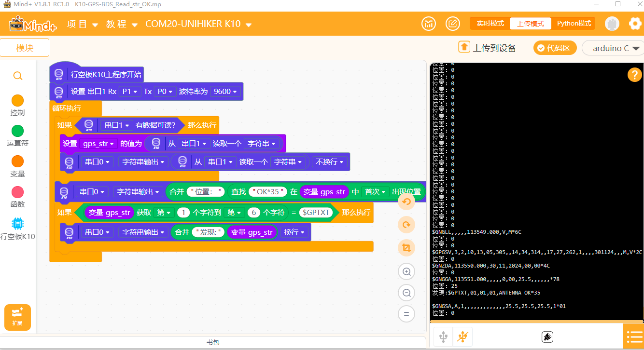Click the serial line $GNGSA,A,1
The height and width of the screenshot is (350, 644).
[x=499, y=306]
